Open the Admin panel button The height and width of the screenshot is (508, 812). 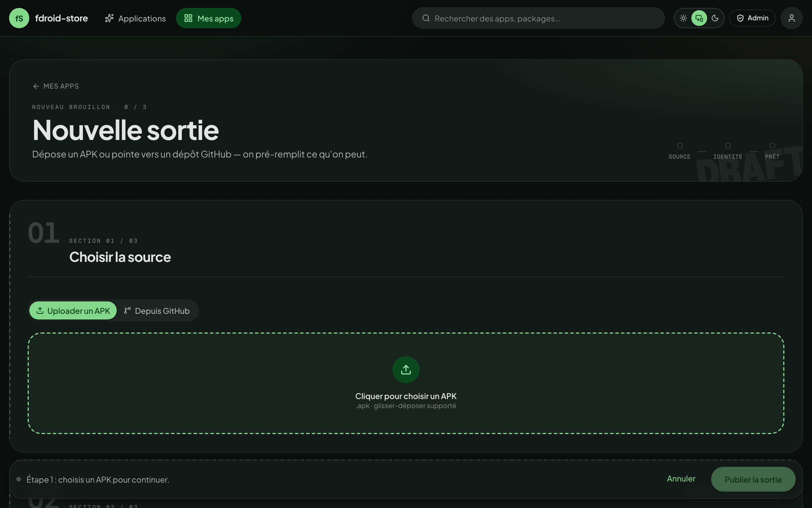tap(752, 18)
